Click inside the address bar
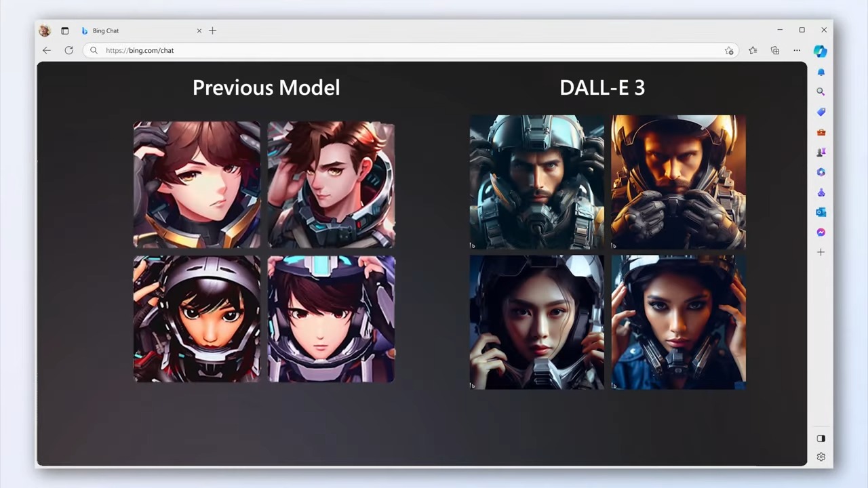This screenshot has height=488, width=868. click(x=271, y=50)
